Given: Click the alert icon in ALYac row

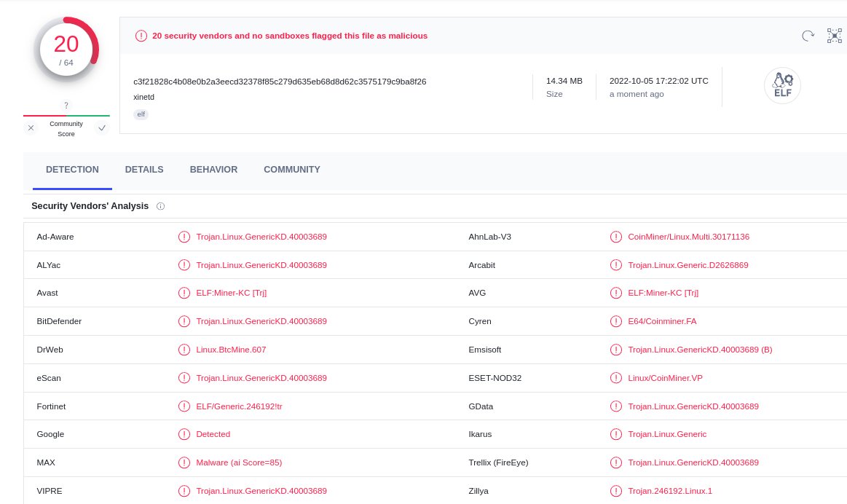Looking at the screenshot, I should tap(184, 264).
